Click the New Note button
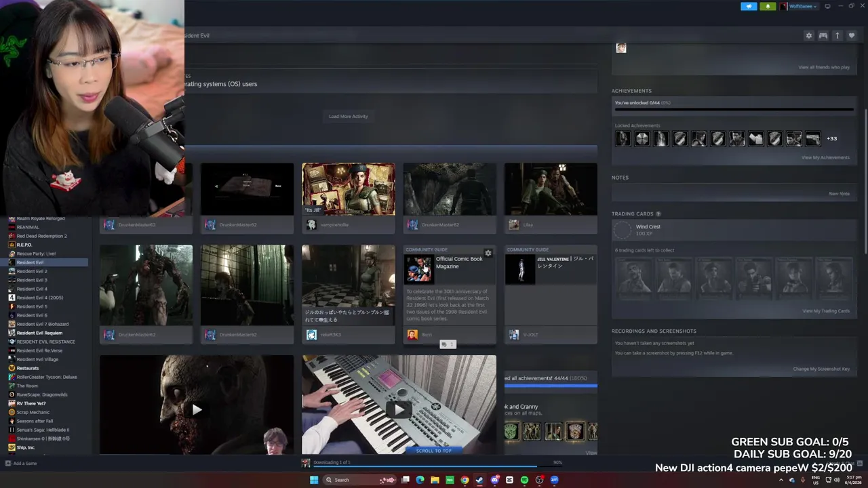868x488 pixels. pyautogui.click(x=839, y=193)
